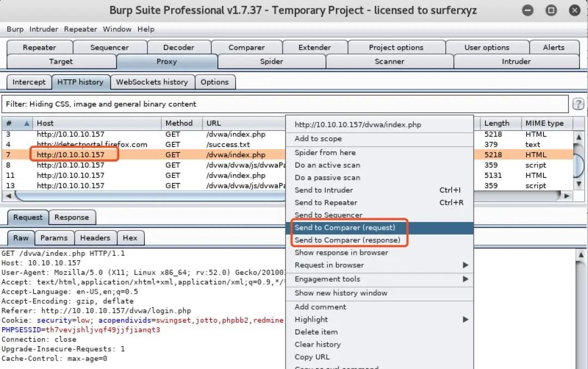Select the HTTP history sub-tab
The height and width of the screenshot is (369, 588).
[80, 82]
